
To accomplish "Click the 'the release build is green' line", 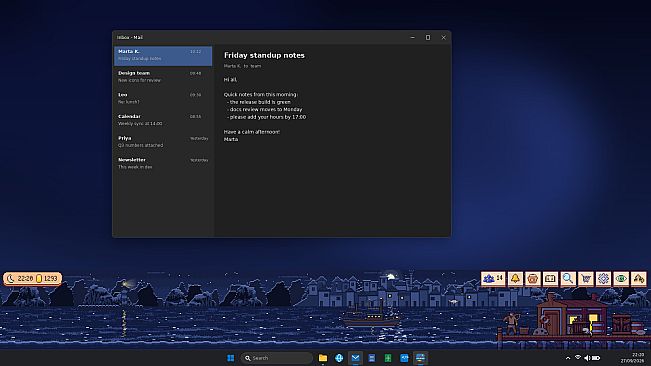I will click(259, 102).
